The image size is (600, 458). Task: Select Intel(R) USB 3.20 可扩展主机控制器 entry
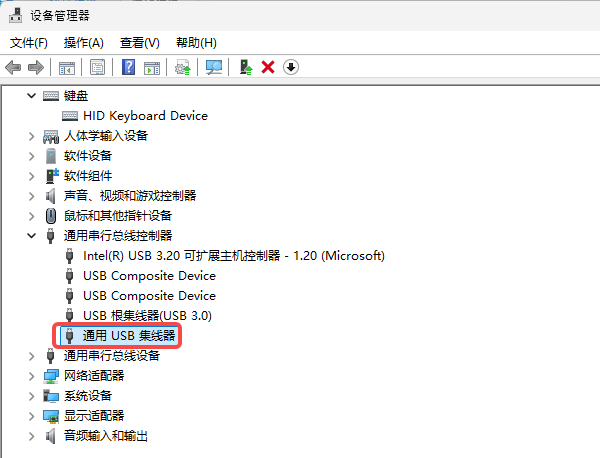point(234,256)
